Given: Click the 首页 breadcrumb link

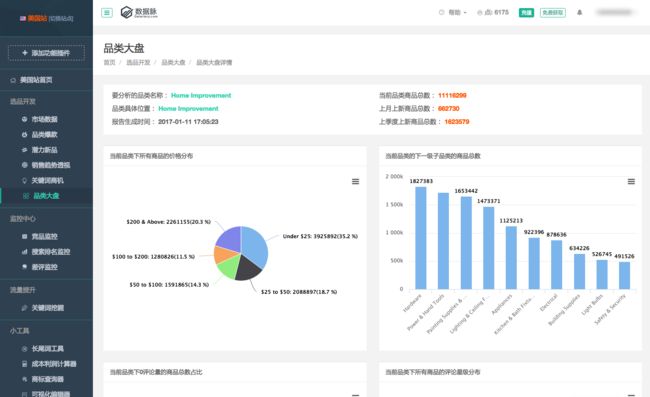Looking at the screenshot, I should (109, 62).
